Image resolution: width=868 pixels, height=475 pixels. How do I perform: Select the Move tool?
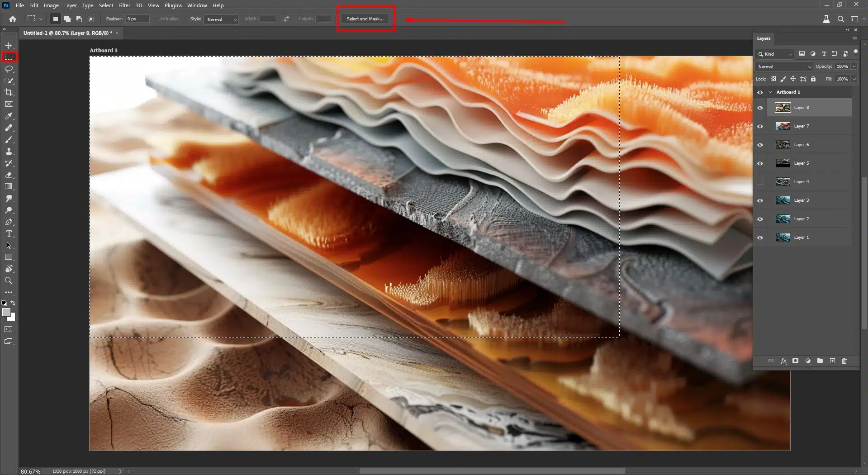(x=9, y=45)
